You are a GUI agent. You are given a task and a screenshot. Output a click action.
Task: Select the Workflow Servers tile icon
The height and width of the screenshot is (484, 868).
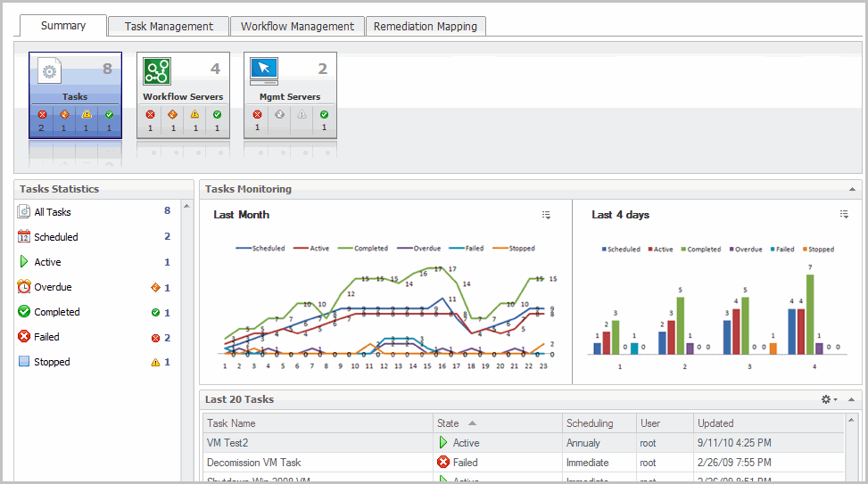[x=157, y=70]
